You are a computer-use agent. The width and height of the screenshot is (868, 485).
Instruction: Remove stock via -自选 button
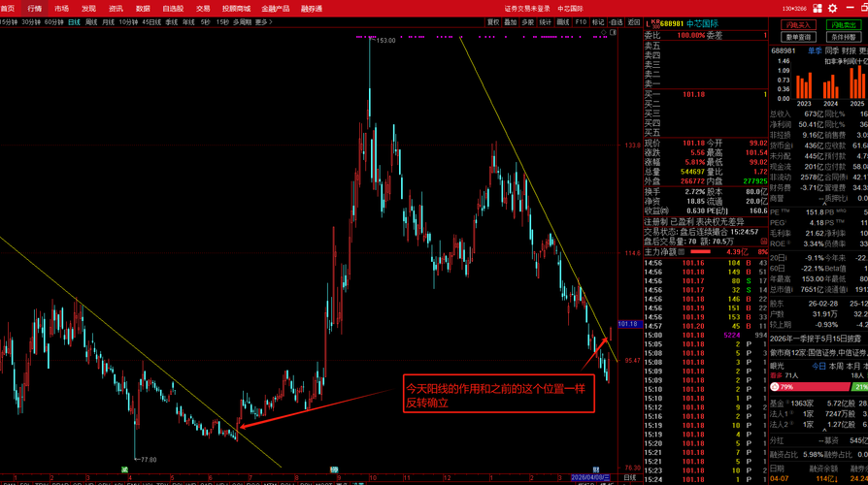pyautogui.click(x=617, y=22)
